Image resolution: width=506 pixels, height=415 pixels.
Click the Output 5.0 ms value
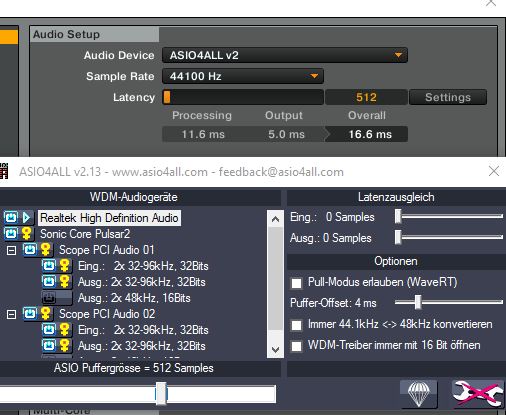pos(286,134)
